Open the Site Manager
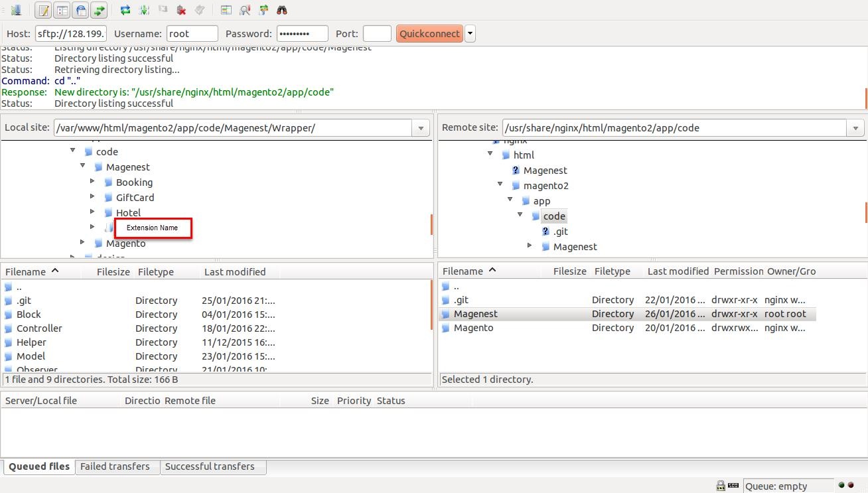 point(16,10)
